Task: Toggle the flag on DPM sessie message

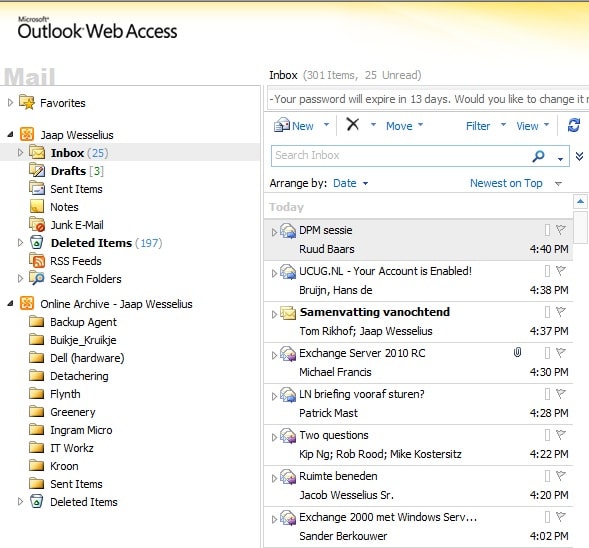Action: pyautogui.click(x=561, y=229)
